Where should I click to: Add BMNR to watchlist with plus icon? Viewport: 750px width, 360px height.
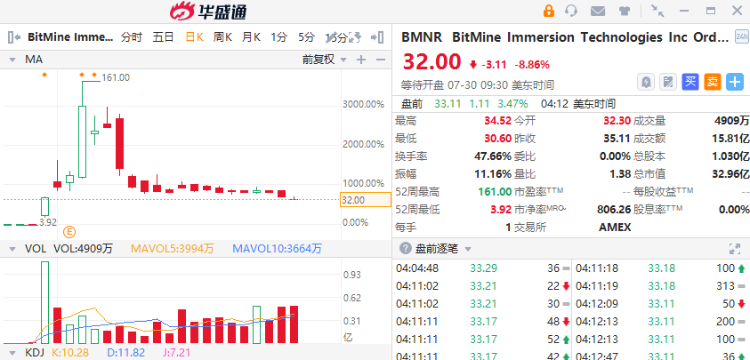click(x=735, y=82)
